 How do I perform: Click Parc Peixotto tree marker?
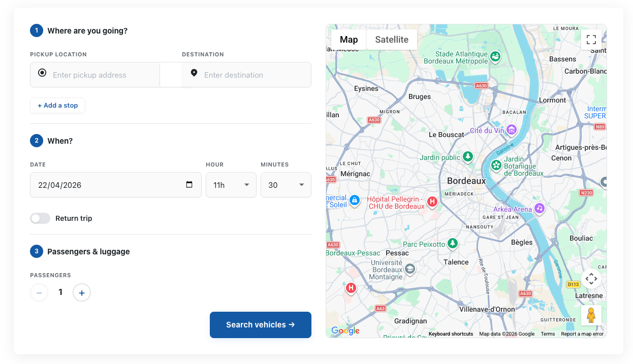click(452, 244)
